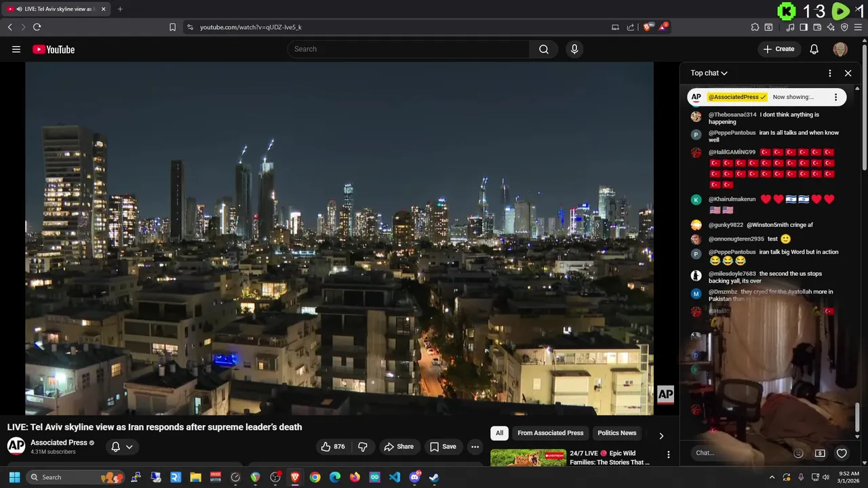The width and height of the screenshot is (868, 488).
Task: Open Visual Studio Code from the taskbar
Action: point(395,477)
